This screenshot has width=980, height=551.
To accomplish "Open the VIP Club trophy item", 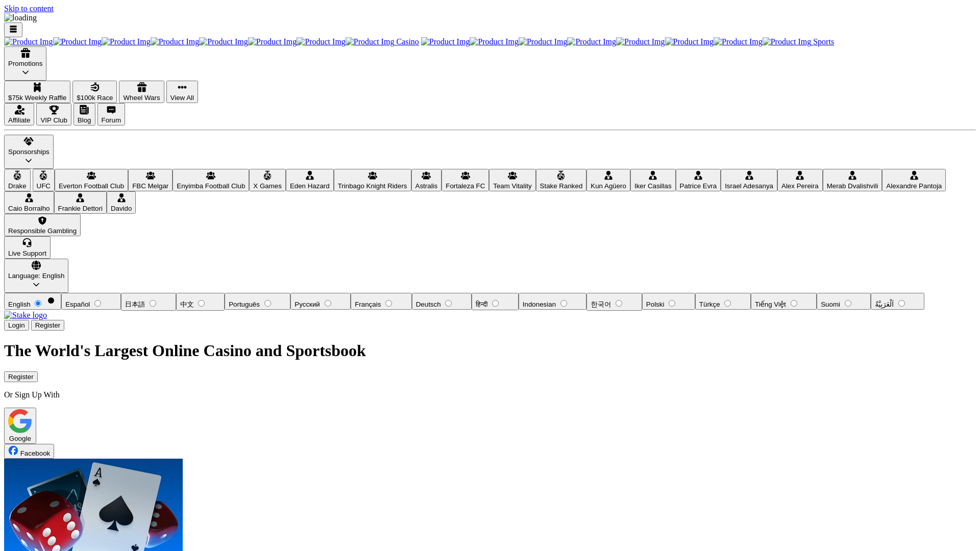I will [54, 114].
